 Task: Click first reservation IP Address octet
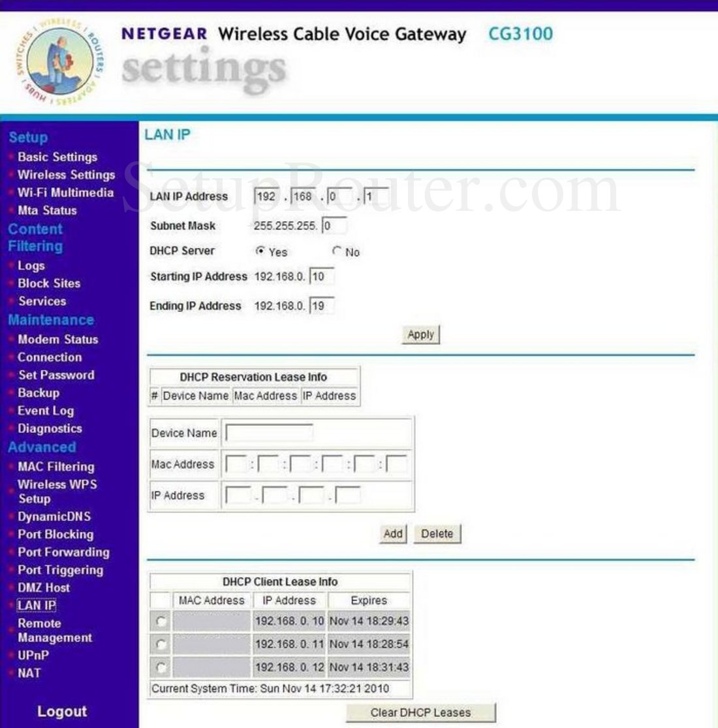(238, 496)
